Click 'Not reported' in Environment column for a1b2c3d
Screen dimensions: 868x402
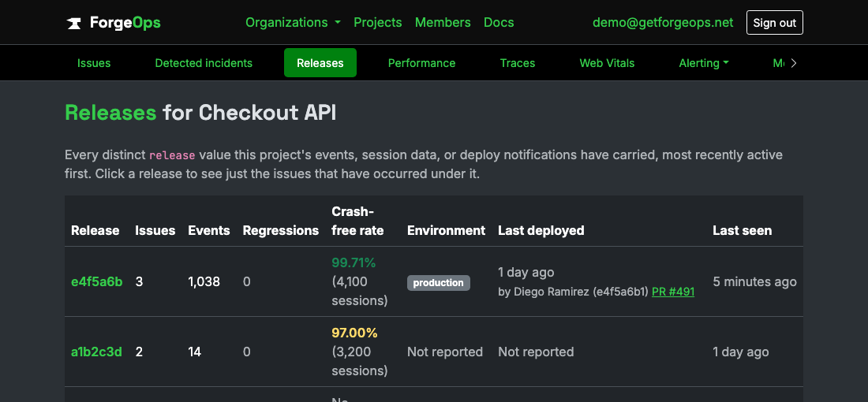(x=444, y=352)
